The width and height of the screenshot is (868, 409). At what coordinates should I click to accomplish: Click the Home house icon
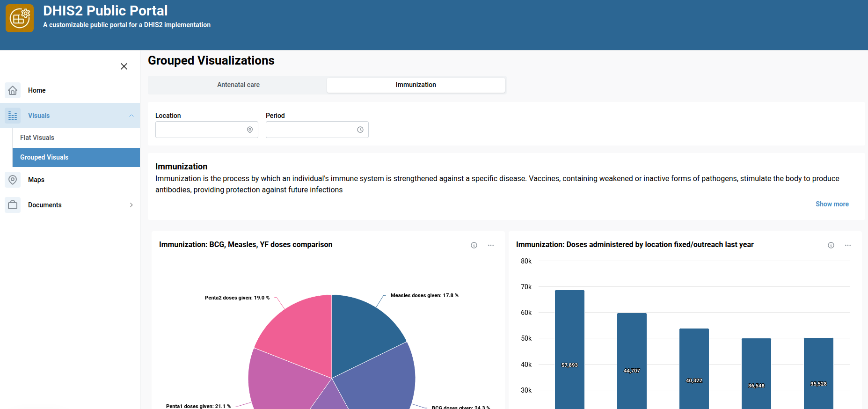(x=13, y=90)
